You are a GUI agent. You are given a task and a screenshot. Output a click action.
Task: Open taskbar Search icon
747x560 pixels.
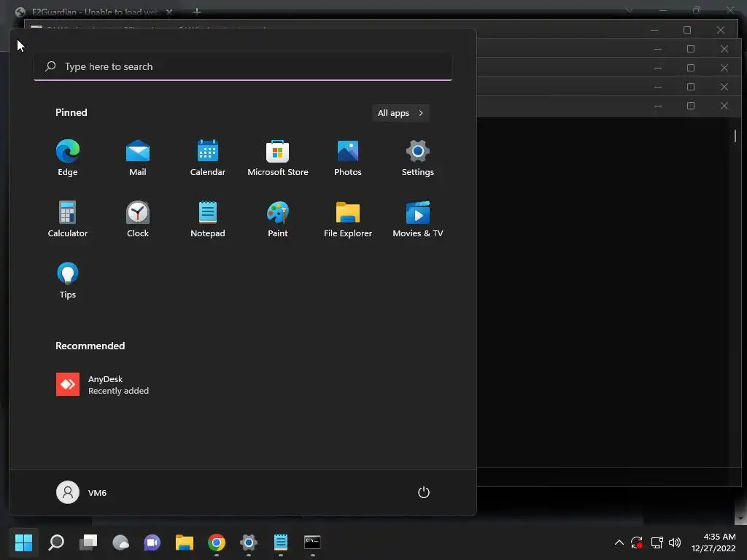(56, 542)
